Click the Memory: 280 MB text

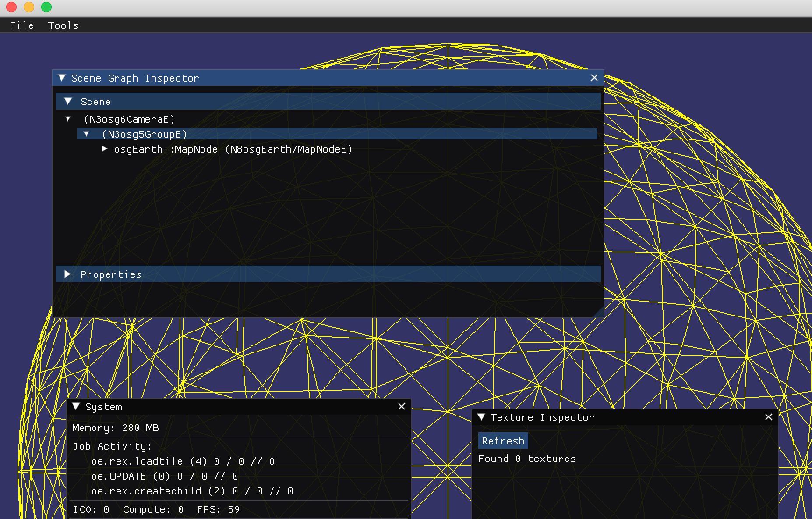point(116,428)
